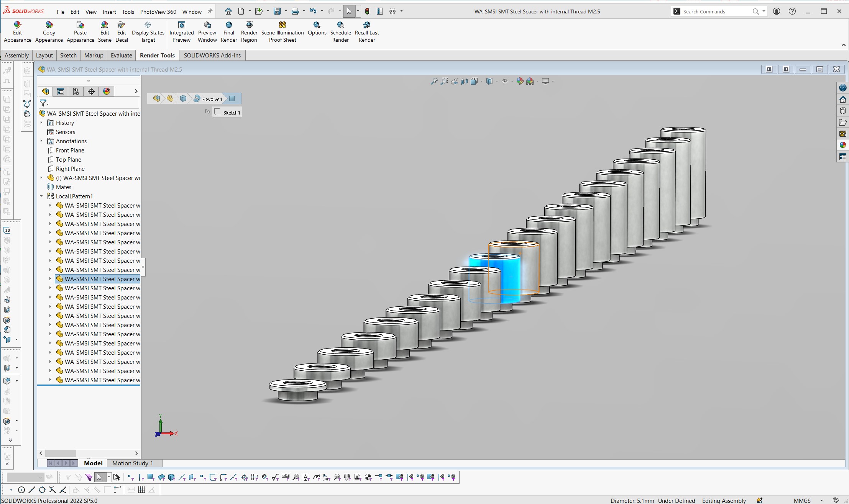Open the ConfigurationManager tab icon
849x504 pixels.
(x=76, y=91)
